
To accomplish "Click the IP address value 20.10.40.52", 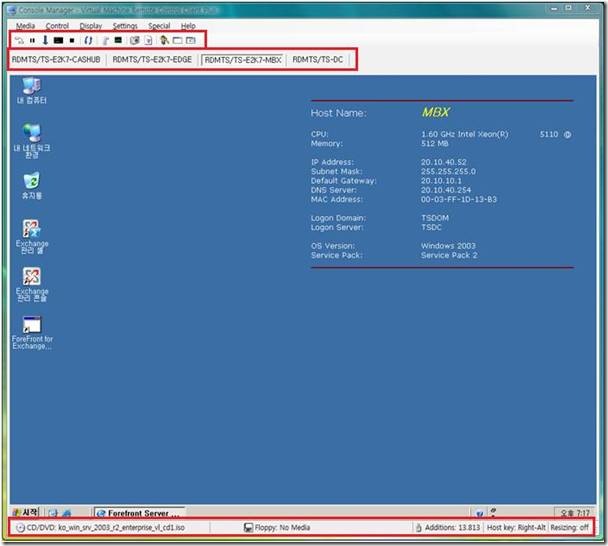I will (444, 162).
